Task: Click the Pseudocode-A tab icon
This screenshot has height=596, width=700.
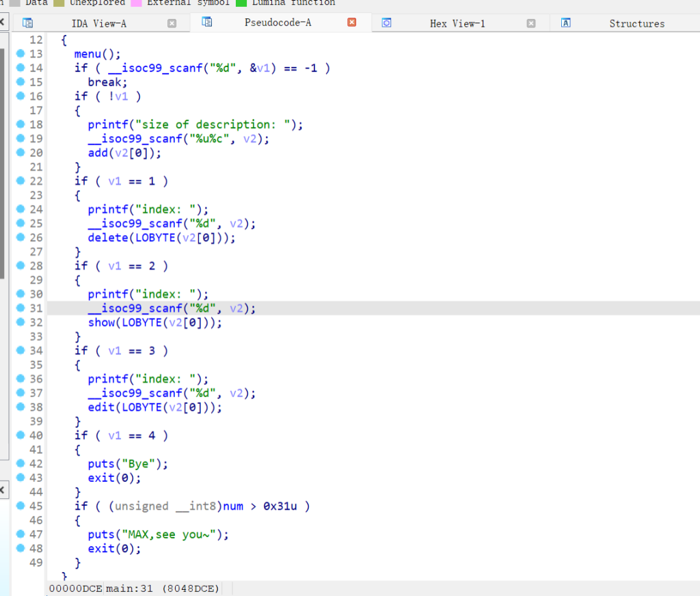Action: coord(207,23)
